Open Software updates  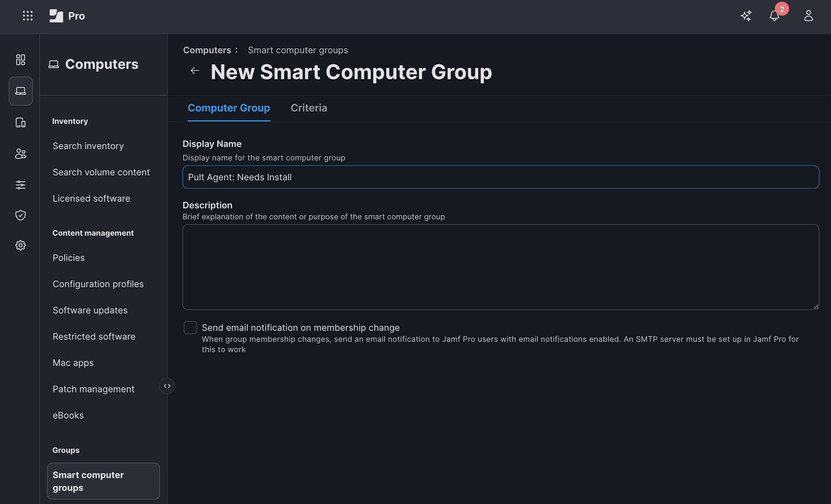pyautogui.click(x=90, y=310)
